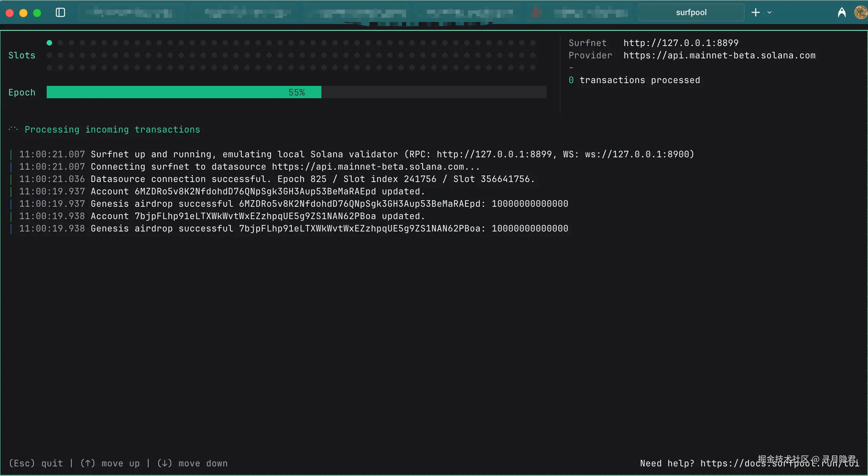Click the green fullscreen window button
Viewport: 868px width, 476px height.
tap(37, 13)
